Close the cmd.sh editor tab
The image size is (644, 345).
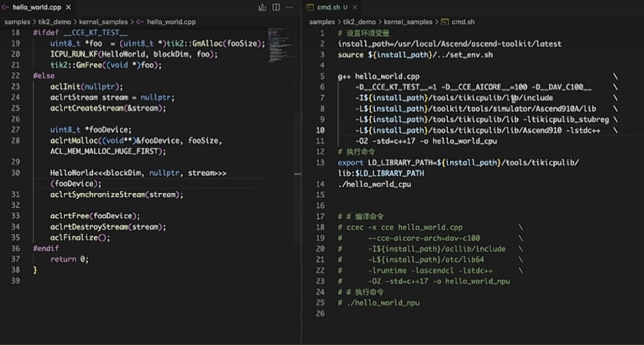click(x=355, y=7)
